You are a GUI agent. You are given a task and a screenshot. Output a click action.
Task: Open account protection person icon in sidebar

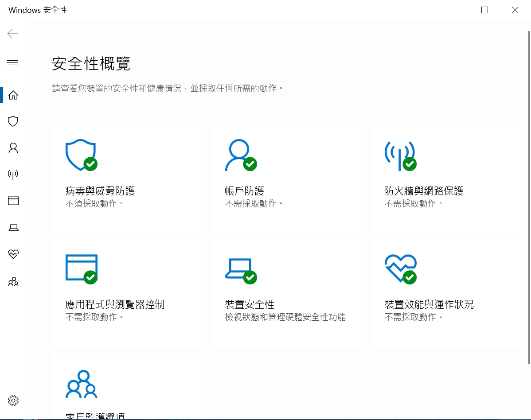pyautogui.click(x=13, y=148)
